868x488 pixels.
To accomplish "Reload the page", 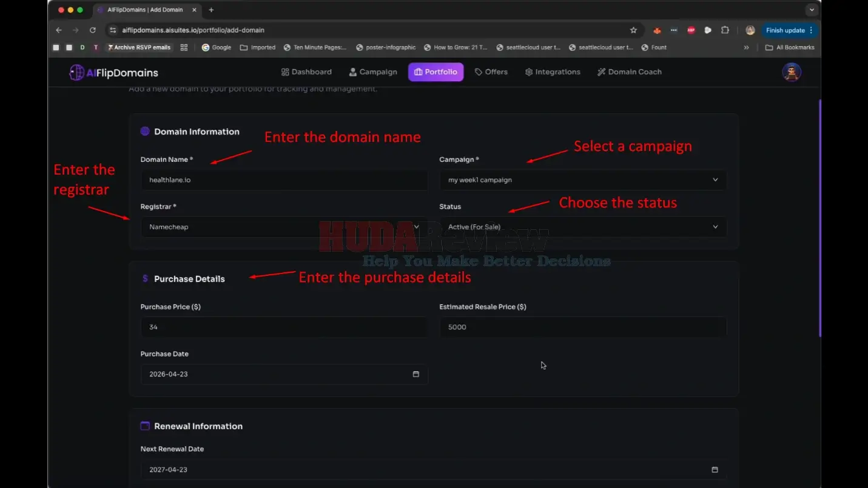I will click(x=93, y=30).
